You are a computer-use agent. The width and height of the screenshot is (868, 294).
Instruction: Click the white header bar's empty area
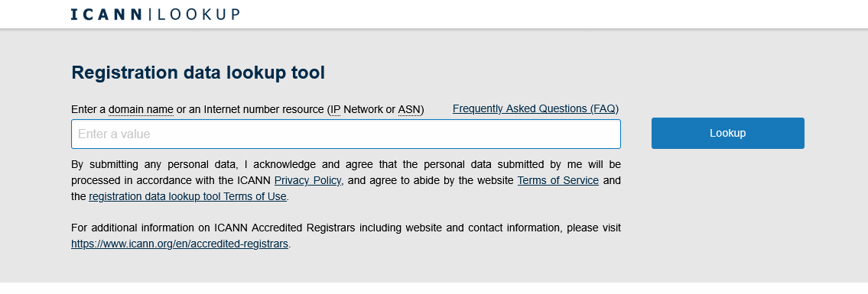point(554,14)
